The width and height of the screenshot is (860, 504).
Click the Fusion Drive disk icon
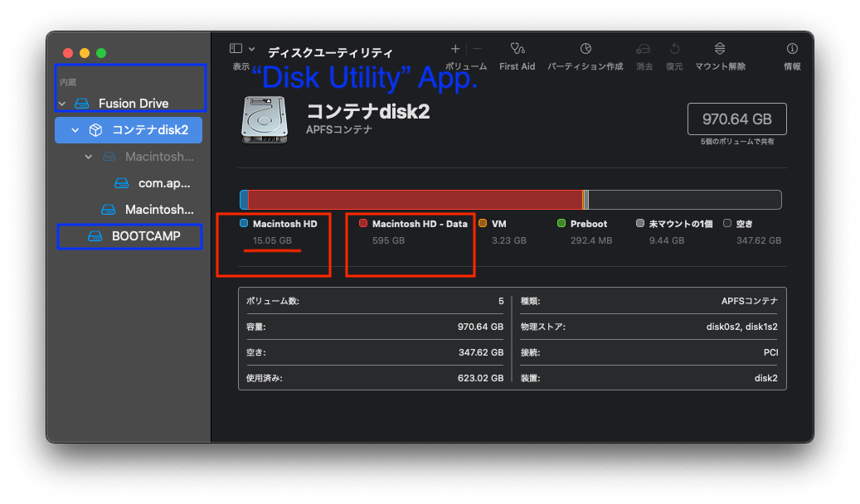(82, 104)
